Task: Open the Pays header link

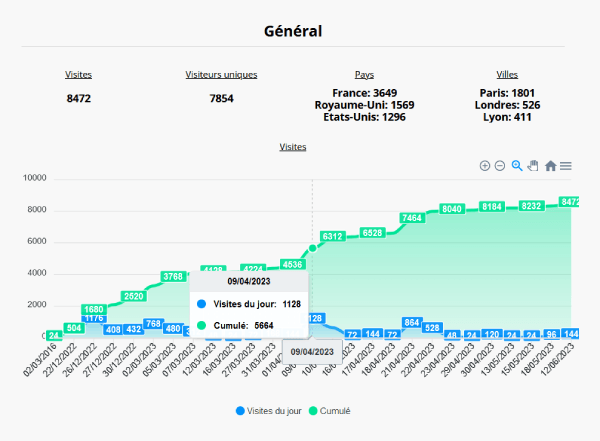Action: pos(364,75)
